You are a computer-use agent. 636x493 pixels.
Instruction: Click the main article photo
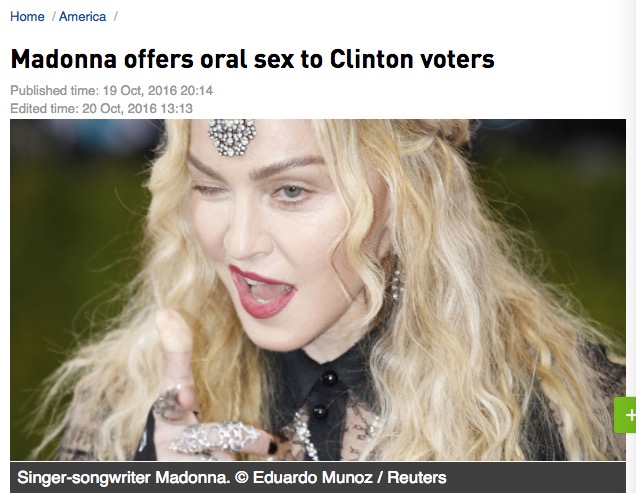click(318, 290)
